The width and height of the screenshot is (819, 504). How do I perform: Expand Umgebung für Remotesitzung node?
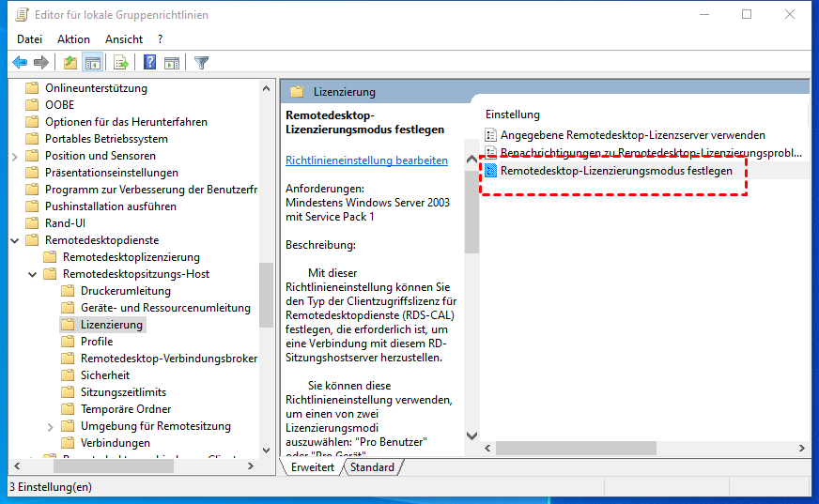click(x=51, y=426)
